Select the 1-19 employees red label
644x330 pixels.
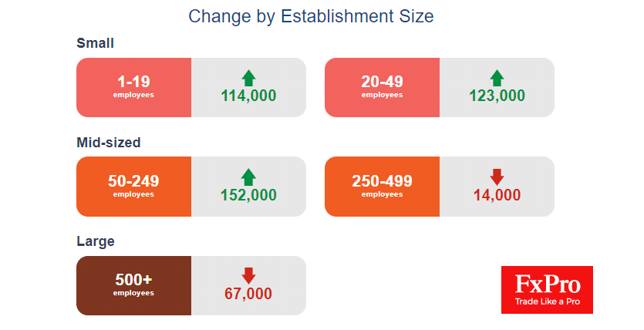tap(133, 88)
